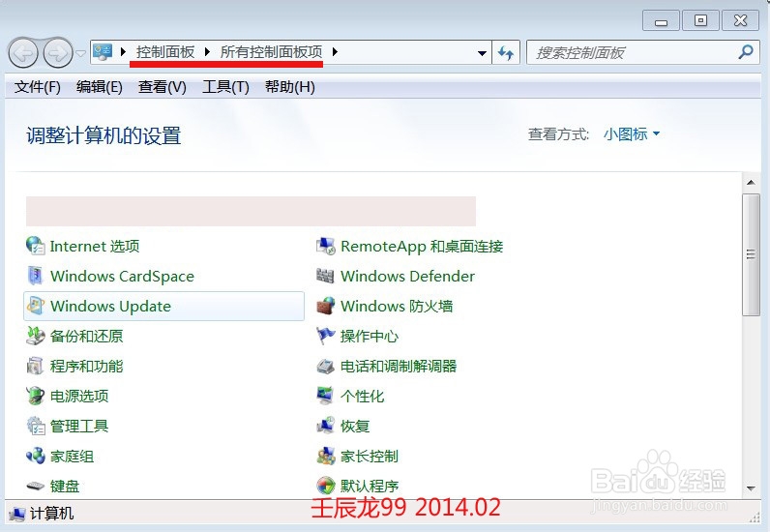
Task: Open 家长控制 link
Action: click(370, 456)
